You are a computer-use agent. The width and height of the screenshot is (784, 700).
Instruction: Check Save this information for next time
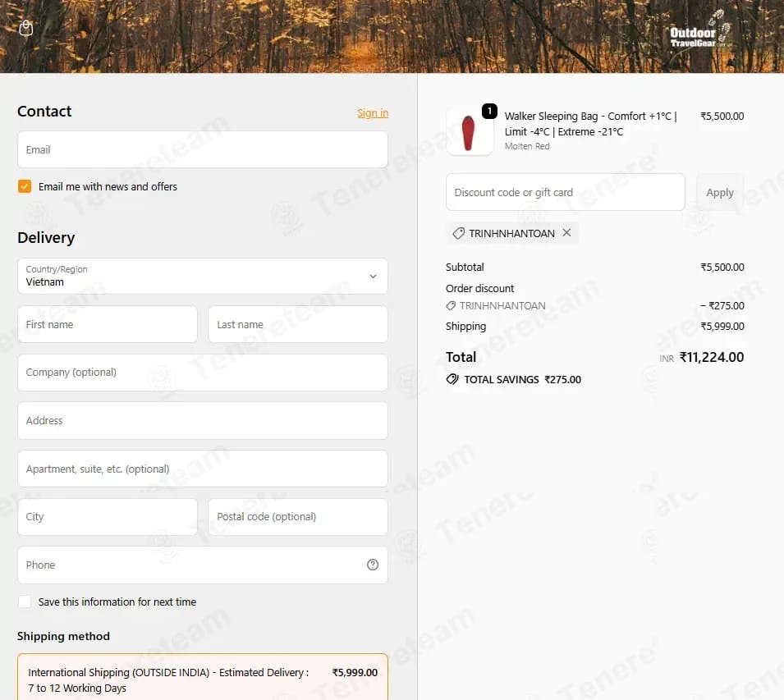pyautogui.click(x=25, y=602)
